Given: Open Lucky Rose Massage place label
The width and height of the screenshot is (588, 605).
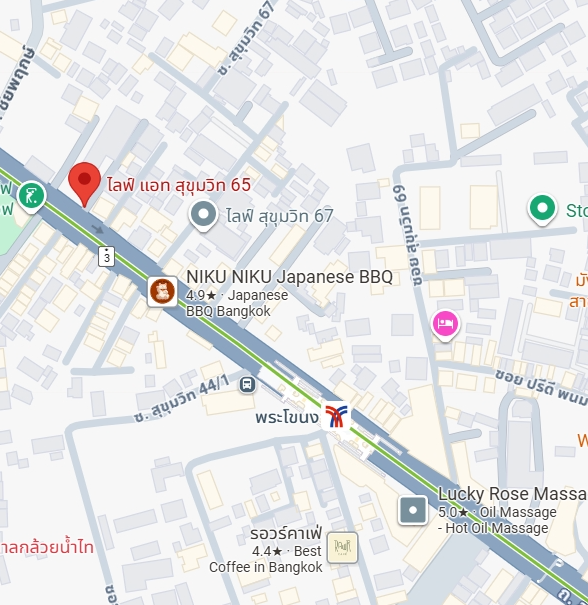Looking at the screenshot, I should pos(513,494).
